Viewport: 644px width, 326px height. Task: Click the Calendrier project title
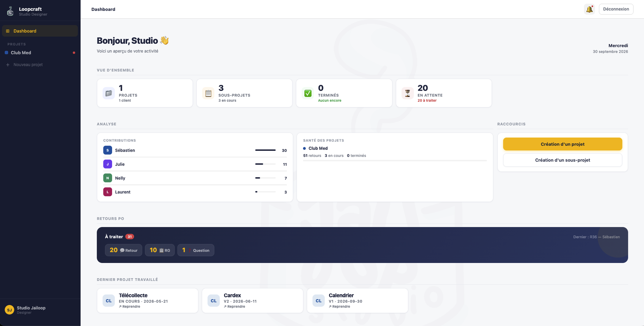(341, 296)
